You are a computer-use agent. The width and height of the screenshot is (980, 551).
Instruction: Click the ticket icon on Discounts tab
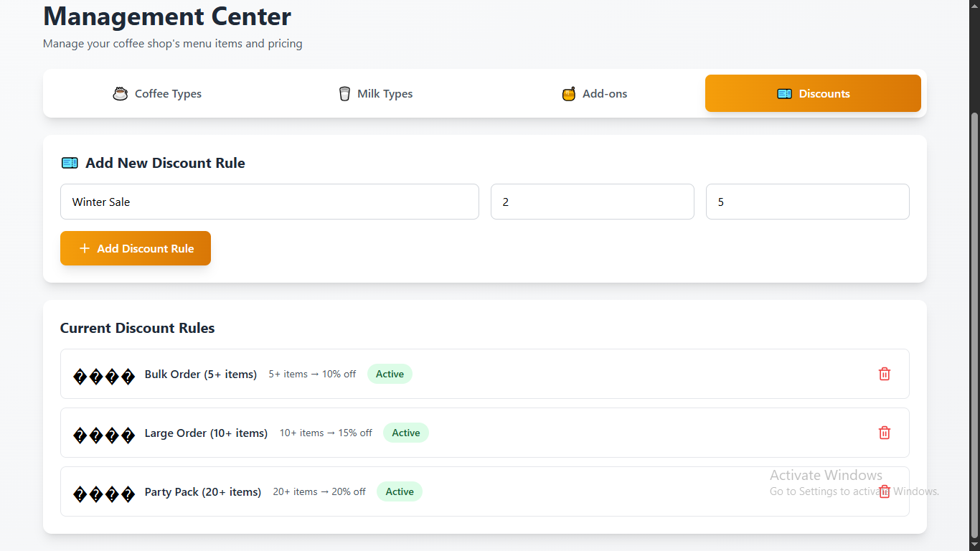784,93
